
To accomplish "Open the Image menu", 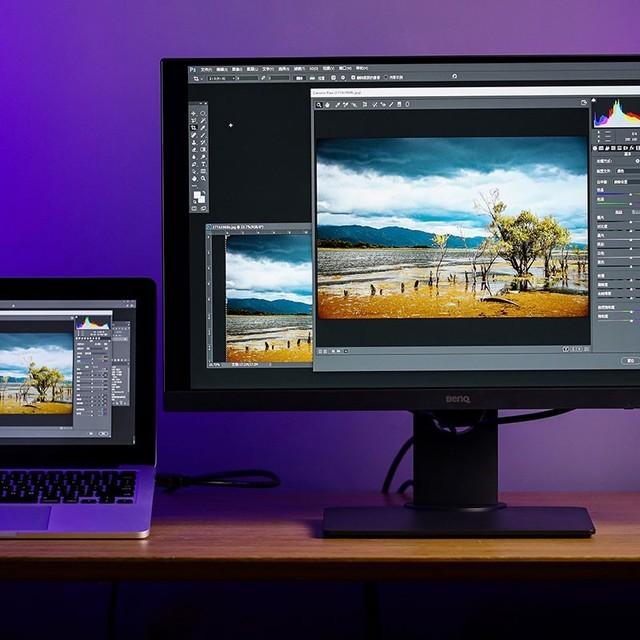I will (x=237, y=69).
